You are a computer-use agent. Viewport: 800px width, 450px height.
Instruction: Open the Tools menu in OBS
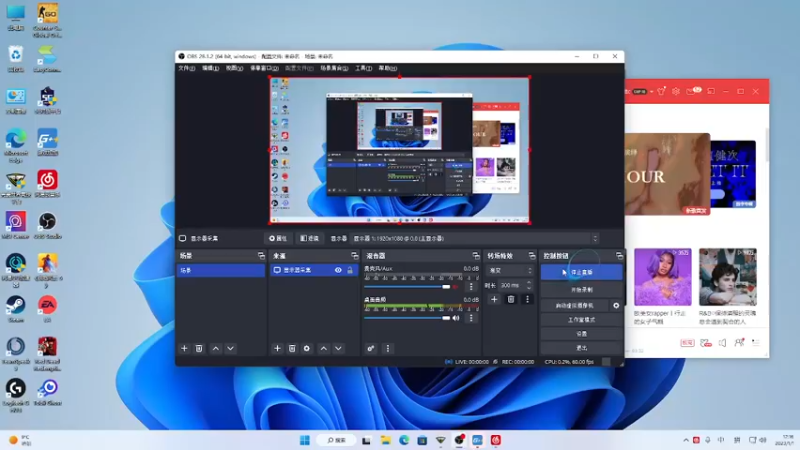pos(363,68)
